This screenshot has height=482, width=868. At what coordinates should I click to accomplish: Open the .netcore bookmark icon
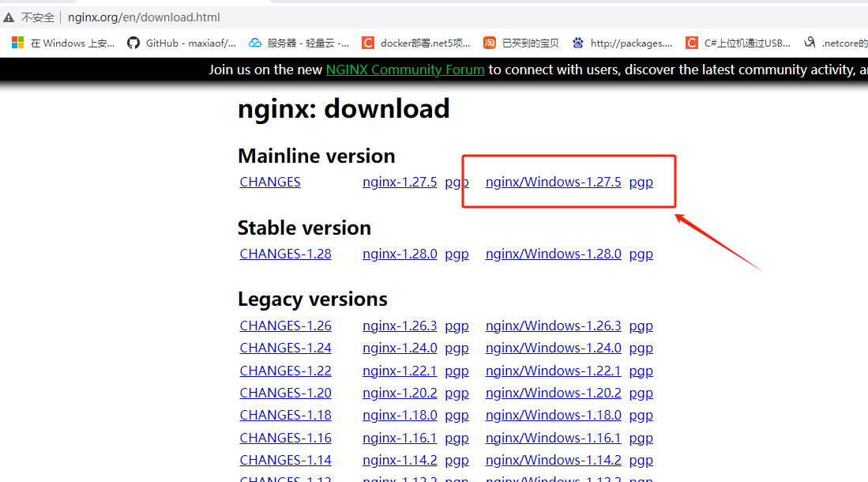click(x=810, y=42)
